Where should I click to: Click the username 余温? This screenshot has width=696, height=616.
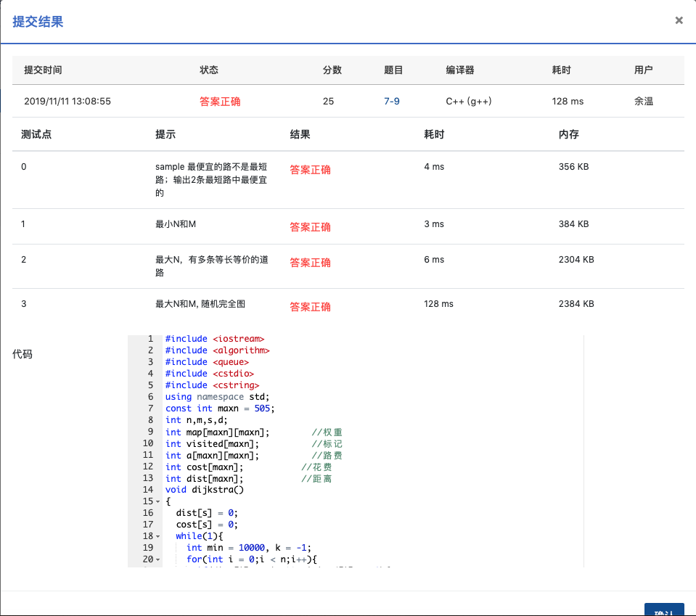point(644,101)
